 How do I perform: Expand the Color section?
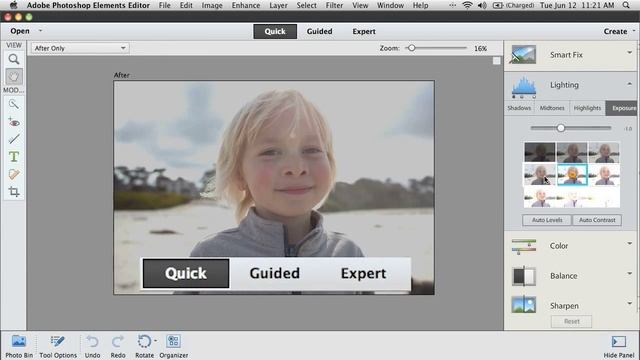629,244
